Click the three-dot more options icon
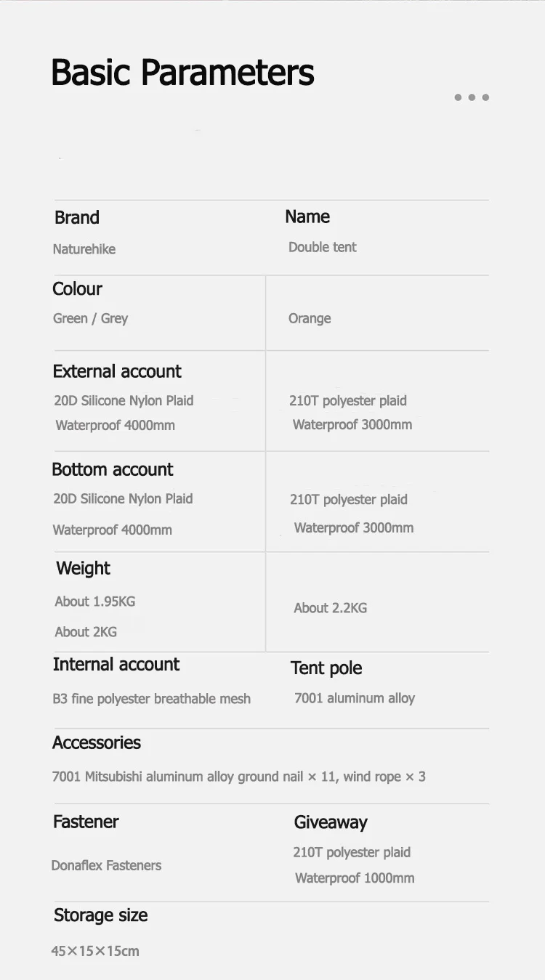Screen dimensions: 545x980 point(472,97)
